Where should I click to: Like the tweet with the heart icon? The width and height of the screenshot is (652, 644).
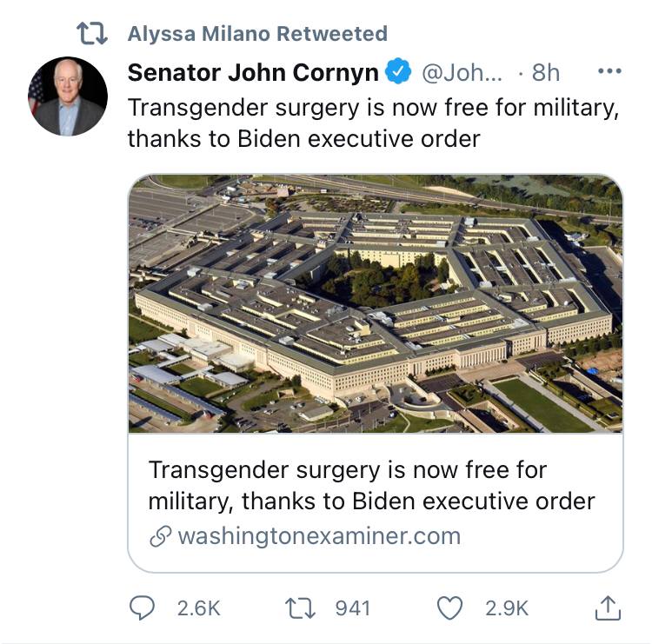[x=449, y=607]
